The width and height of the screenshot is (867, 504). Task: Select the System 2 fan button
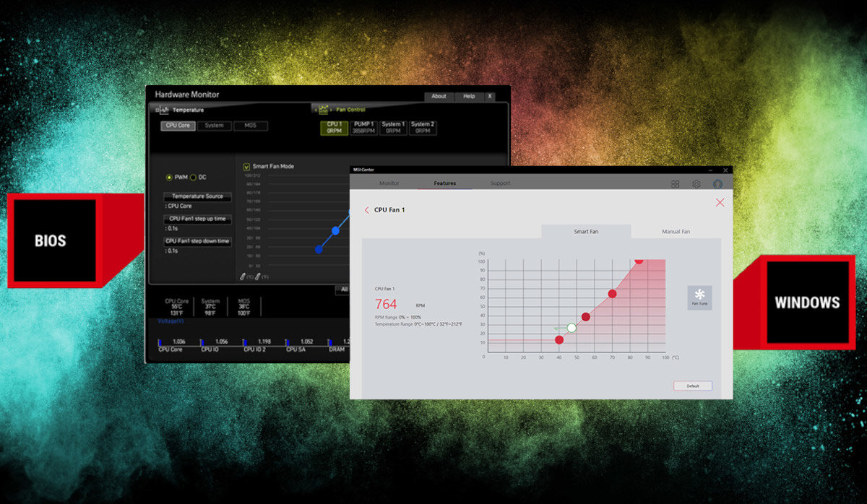click(423, 128)
